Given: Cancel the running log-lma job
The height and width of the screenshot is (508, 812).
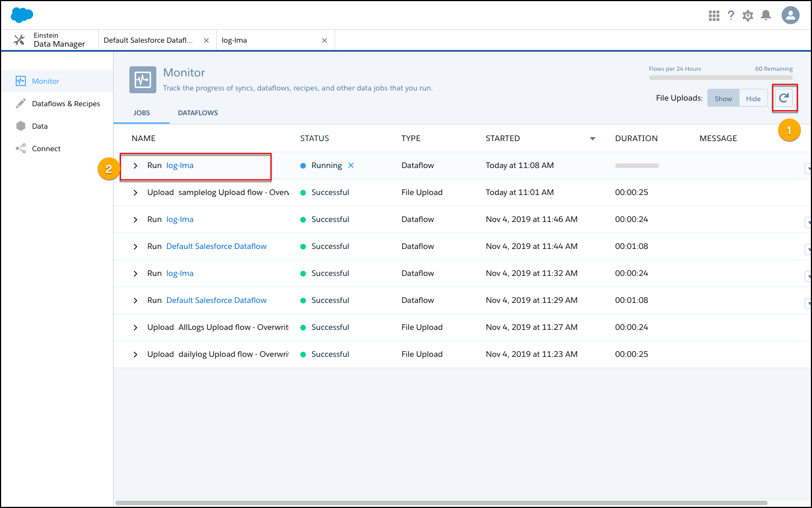Looking at the screenshot, I should click(x=351, y=165).
